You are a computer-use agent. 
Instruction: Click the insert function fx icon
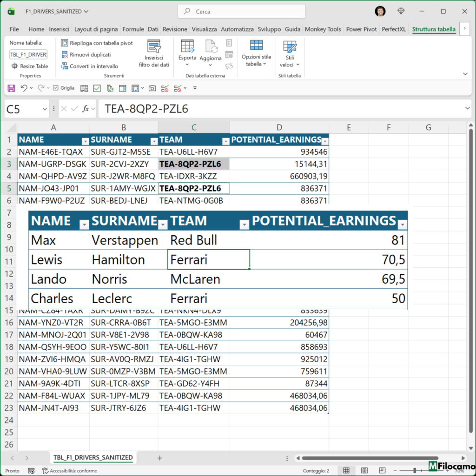[x=86, y=109]
